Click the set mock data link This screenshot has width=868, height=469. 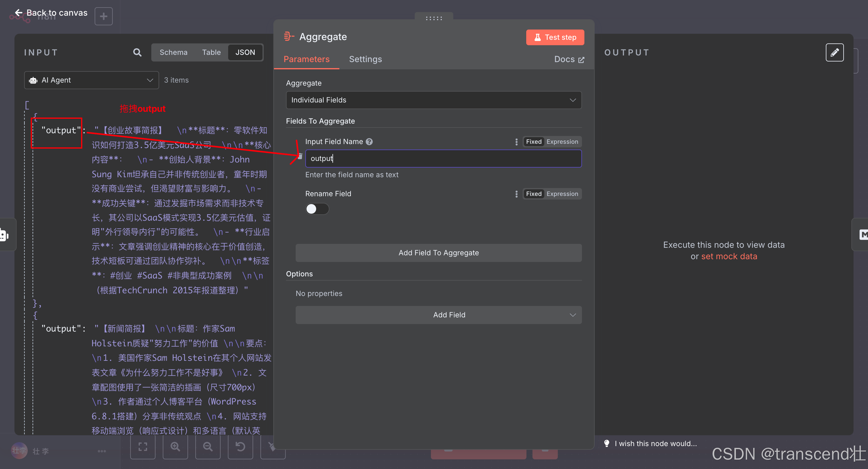coord(729,257)
